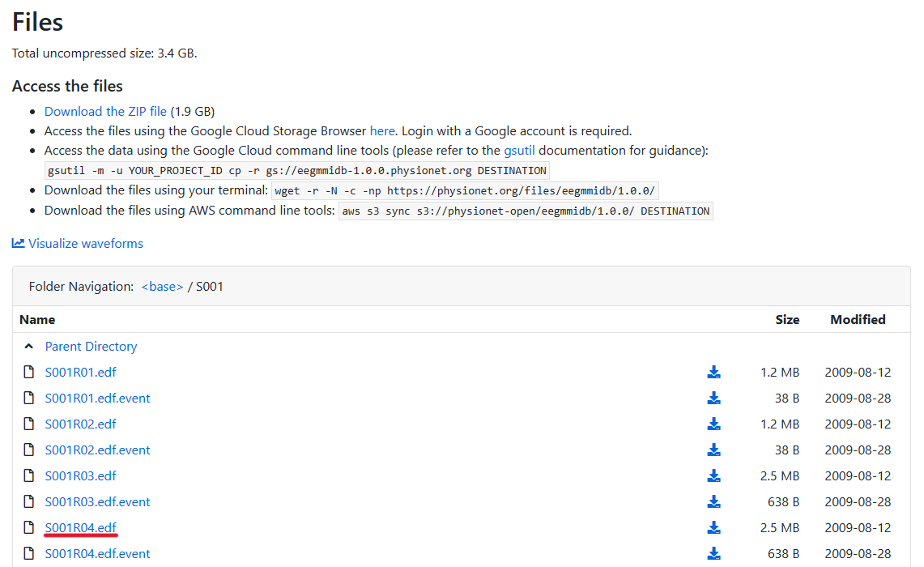Image resolution: width=924 pixels, height=567 pixels.
Task: Open S001R04.edf file link
Action: (x=81, y=528)
